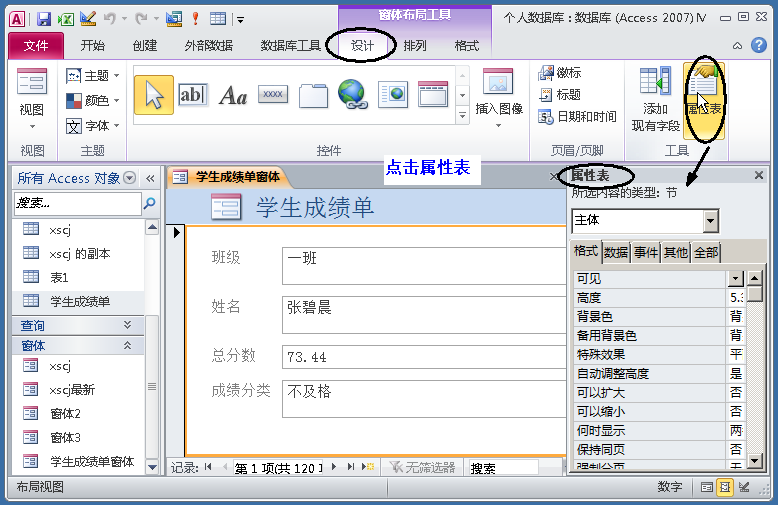Click 日期和时间 Date and Time button
The width and height of the screenshot is (778, 505).
[578, 117]
